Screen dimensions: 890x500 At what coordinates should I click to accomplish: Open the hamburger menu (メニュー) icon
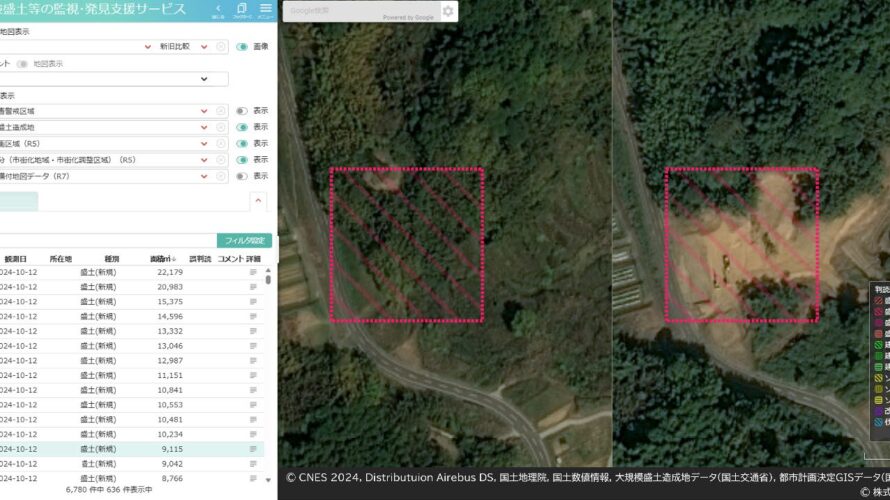(265, 10)
